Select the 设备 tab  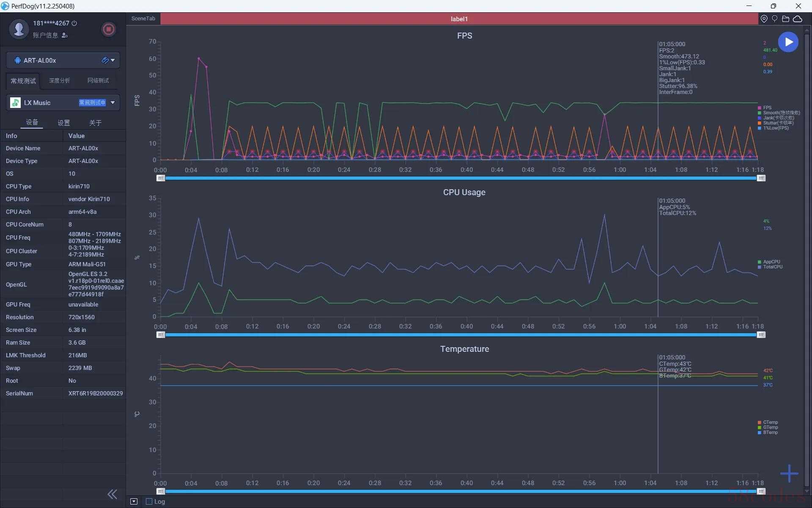point(32,122)
